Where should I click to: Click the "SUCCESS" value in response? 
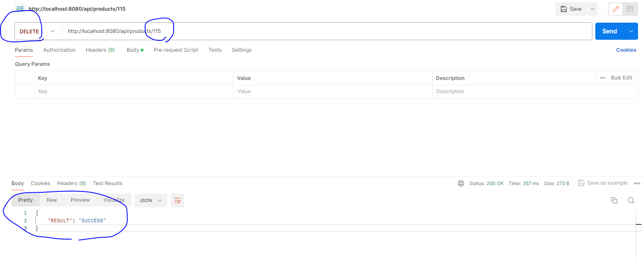(92, 221)
